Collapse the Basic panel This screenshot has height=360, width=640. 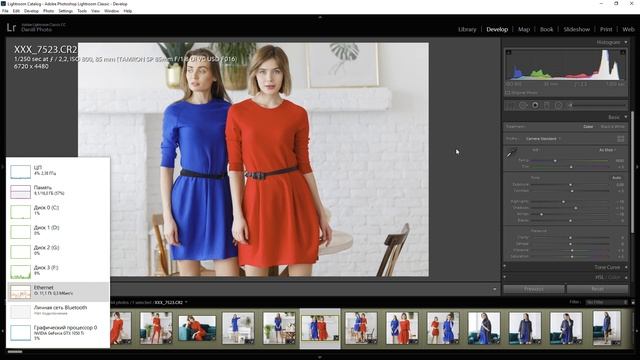point(626,117)
